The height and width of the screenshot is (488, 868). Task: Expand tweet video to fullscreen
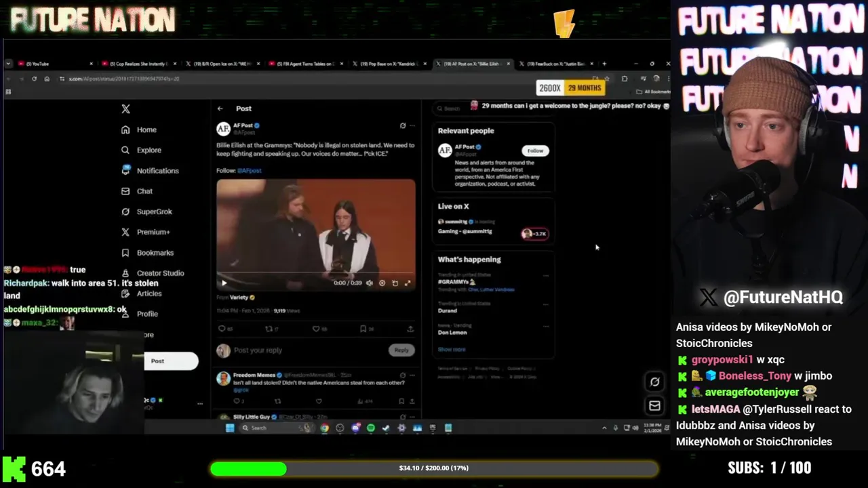[408, 283]
